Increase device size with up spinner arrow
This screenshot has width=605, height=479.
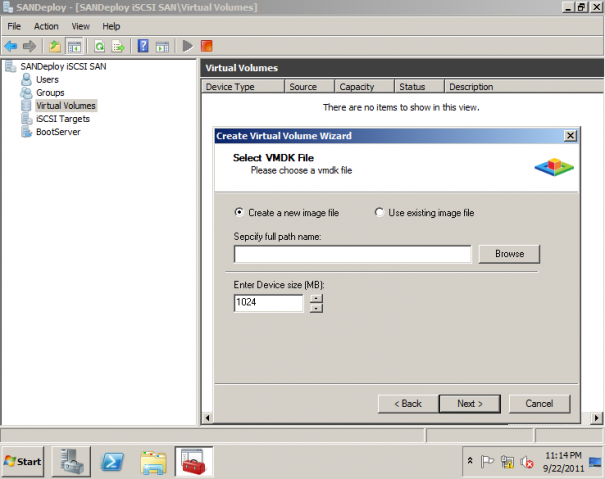click(x=316, y=298)
